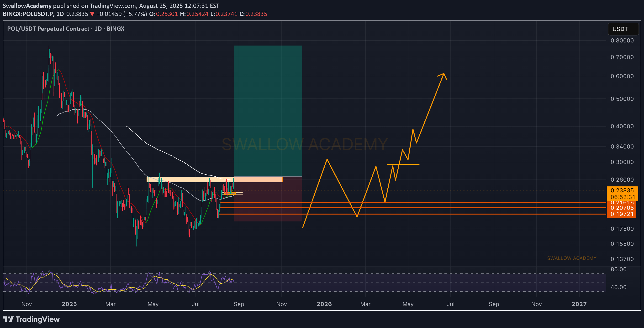Click the 0.80000 price axis label
This screenshot has height=328, width=644.
[x=622, y=41]
